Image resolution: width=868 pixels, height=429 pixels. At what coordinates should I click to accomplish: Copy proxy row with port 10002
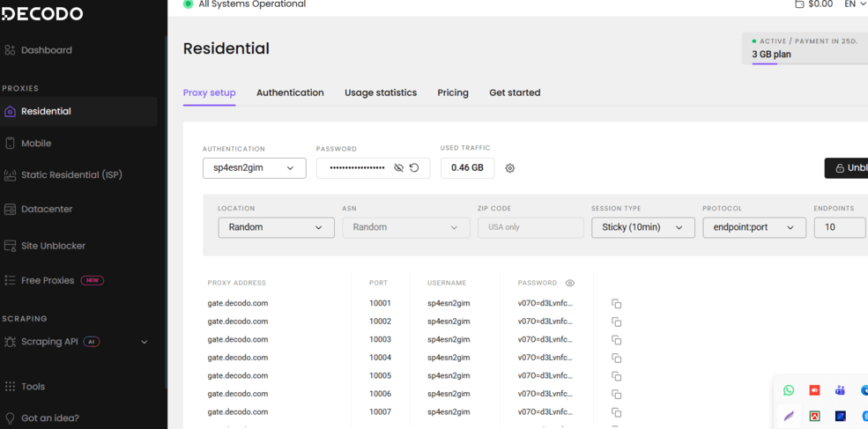click(x=616, y=322)
